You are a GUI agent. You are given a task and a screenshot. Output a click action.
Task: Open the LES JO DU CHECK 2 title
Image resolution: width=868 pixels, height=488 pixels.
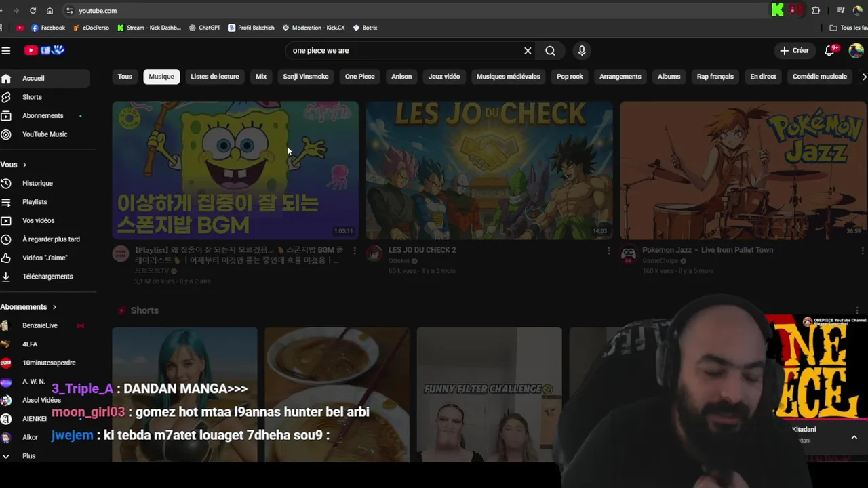pyautogui.click(x=422, y=250)
